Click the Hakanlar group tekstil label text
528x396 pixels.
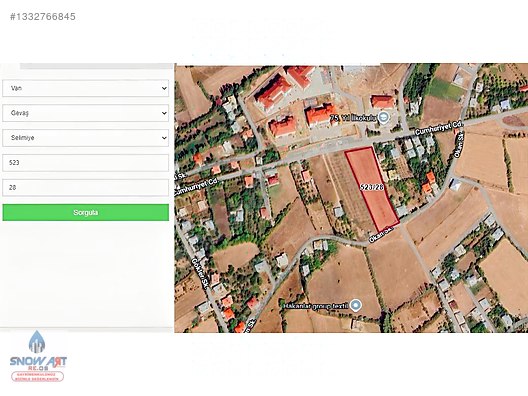coord(316,306)
